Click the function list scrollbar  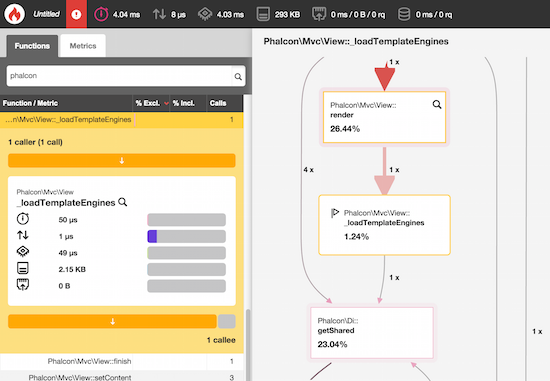click(248, 344)
